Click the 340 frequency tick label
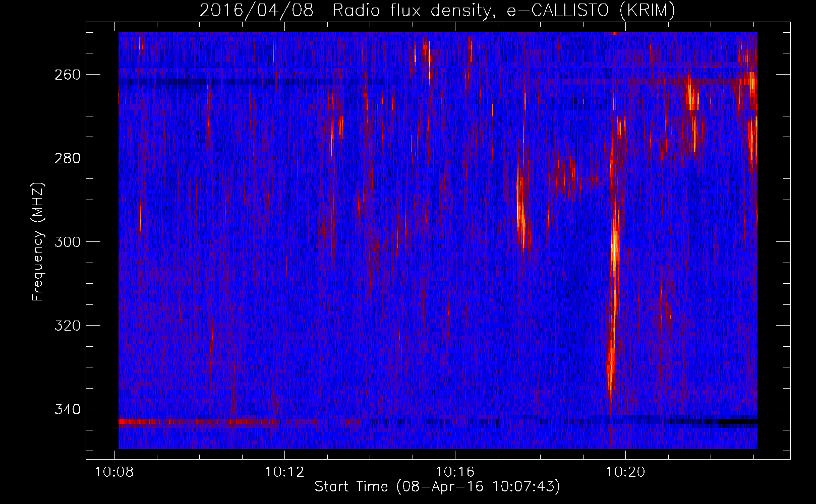 tap(67, 409)
